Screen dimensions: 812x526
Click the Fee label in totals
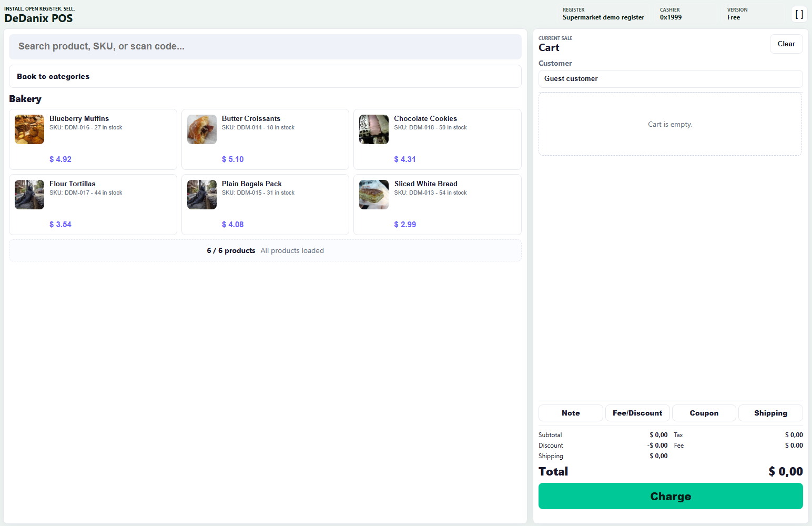(x=679, y=446)
